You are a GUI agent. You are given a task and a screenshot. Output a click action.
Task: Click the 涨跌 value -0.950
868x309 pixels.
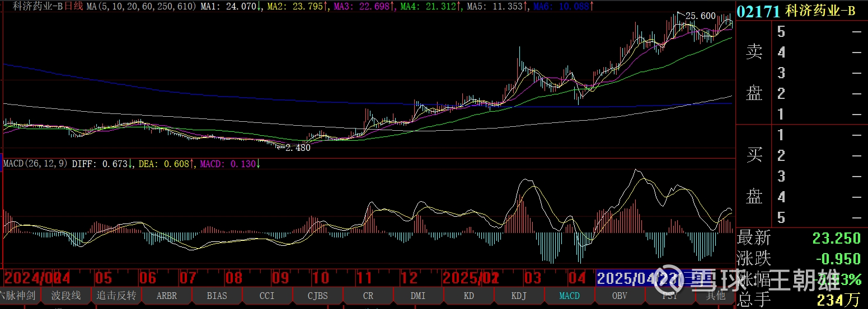click(837, 258)
